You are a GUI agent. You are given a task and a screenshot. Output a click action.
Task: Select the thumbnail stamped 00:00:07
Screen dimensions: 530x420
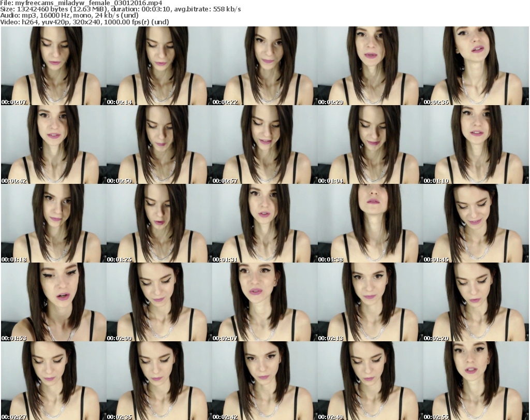pyautogui.click(x=53, y=66)
